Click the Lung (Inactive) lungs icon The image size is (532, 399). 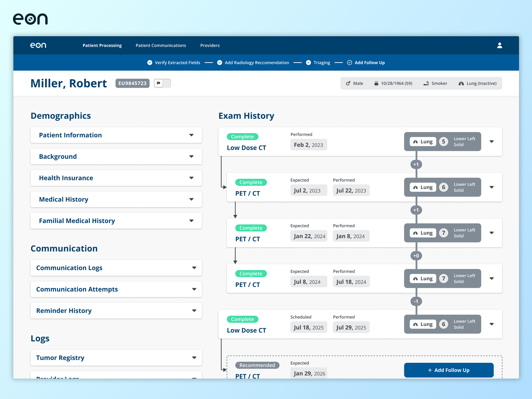coord(461,83)
